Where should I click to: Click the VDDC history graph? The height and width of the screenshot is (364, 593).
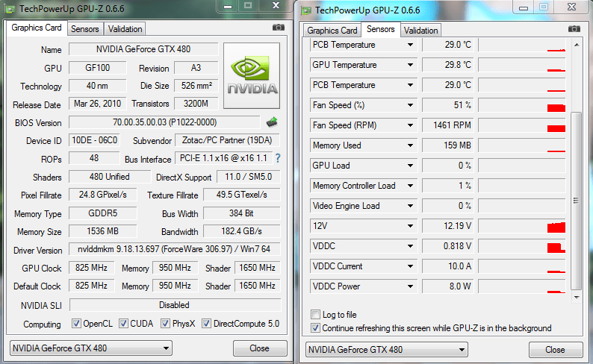pyautogui.click(x=522, y=246)
